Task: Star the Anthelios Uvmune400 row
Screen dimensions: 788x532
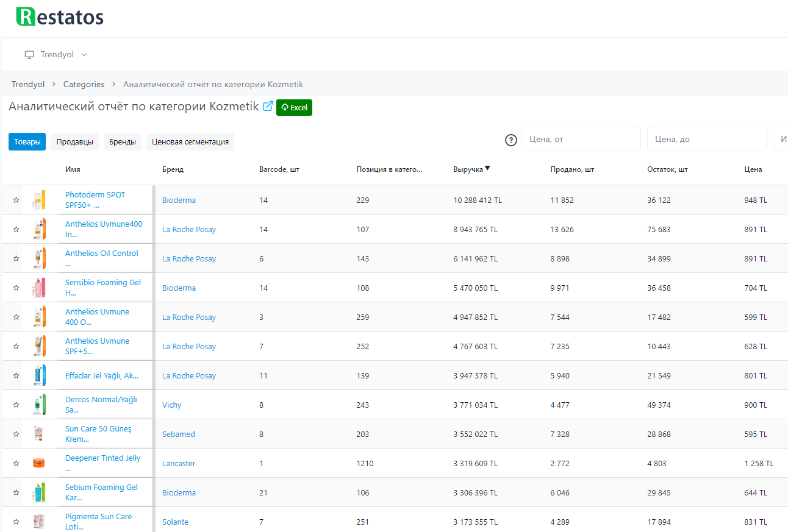Action: click(x=16, y=229)
